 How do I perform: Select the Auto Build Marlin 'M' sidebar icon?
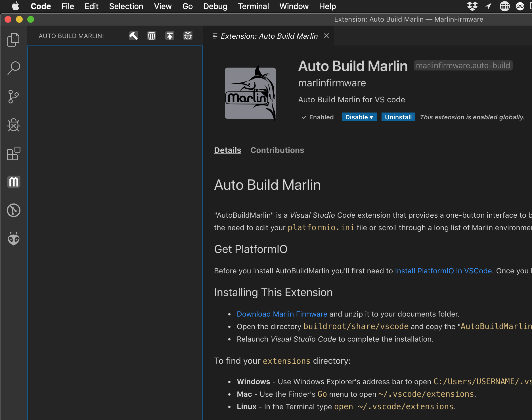click(13, 182)
